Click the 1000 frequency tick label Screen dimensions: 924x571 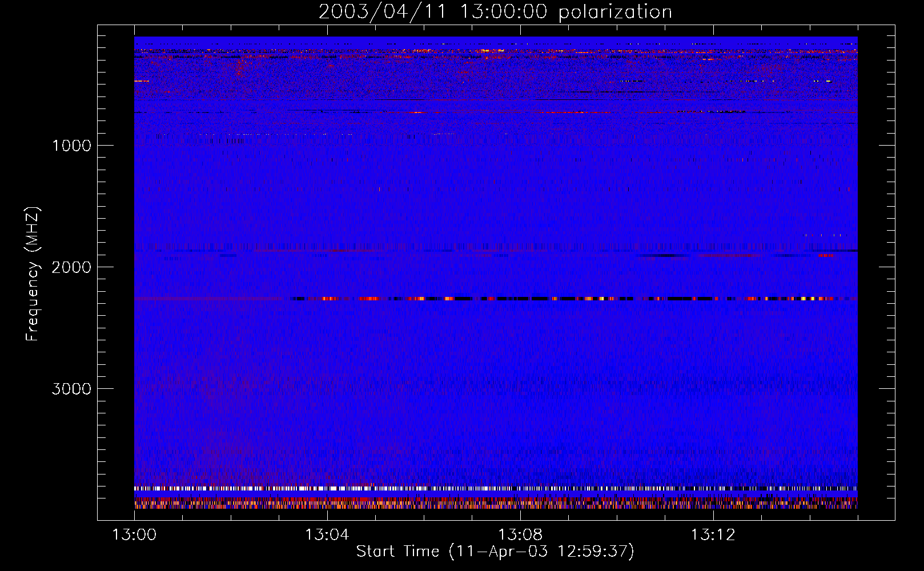[x=72, y=146]
